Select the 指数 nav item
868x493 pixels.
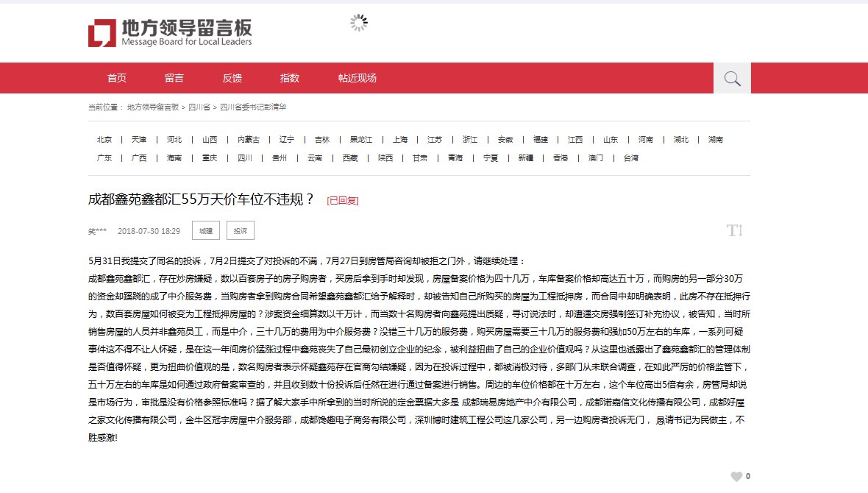point(289,78)
